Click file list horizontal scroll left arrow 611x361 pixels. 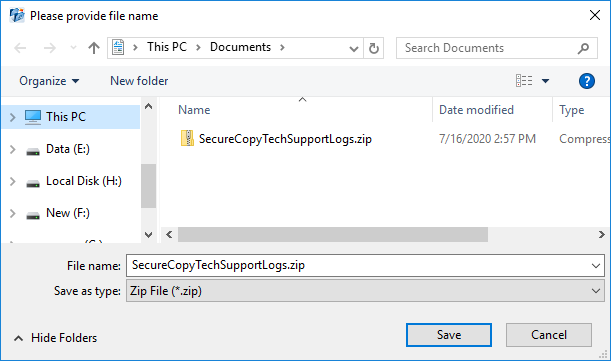[169, 235]
